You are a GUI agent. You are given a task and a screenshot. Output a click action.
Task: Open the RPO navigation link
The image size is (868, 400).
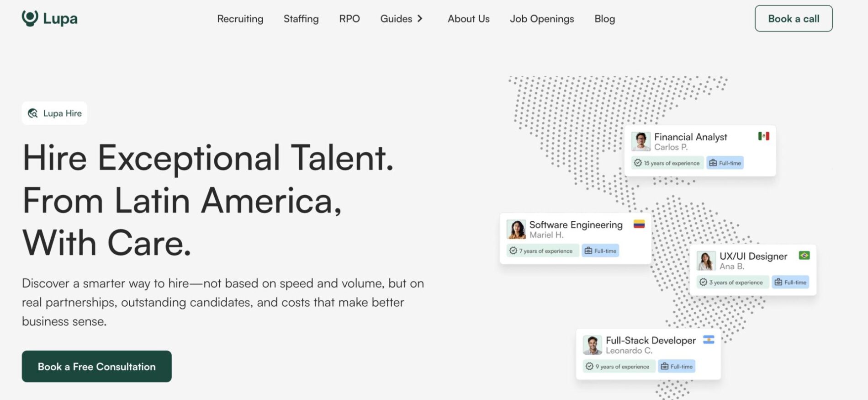(349, 19)
